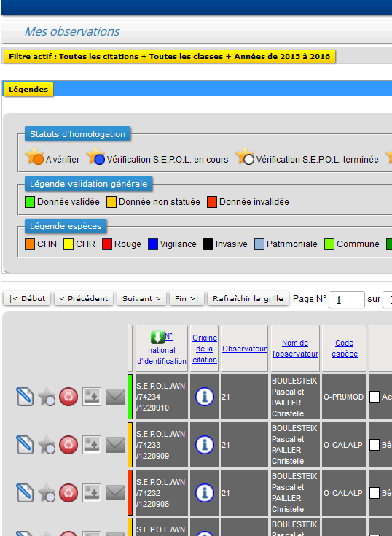Viewport: 392px width, 536px height.
Task: Sort by Code espèce column header
Action: (x=344, y=349)
